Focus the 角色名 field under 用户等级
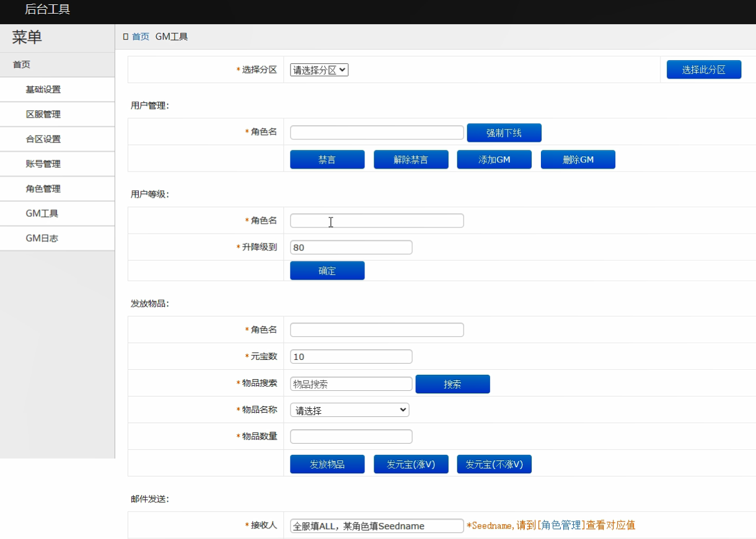 tap(377, 221)
